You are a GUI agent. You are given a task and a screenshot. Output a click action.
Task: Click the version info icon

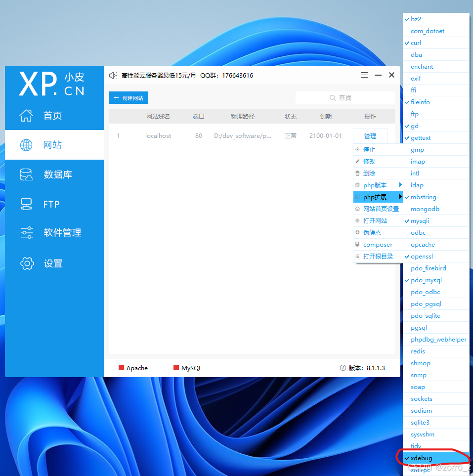coord(343,368)
